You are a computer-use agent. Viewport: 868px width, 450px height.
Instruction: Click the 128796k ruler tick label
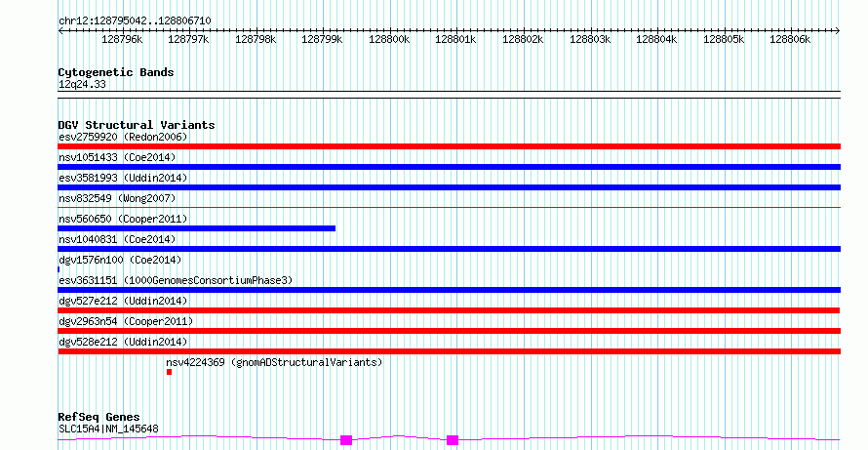(122, 40)
